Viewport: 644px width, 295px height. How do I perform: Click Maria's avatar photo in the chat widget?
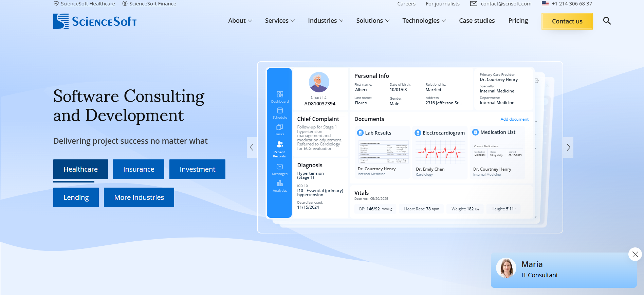coord(506,268)
